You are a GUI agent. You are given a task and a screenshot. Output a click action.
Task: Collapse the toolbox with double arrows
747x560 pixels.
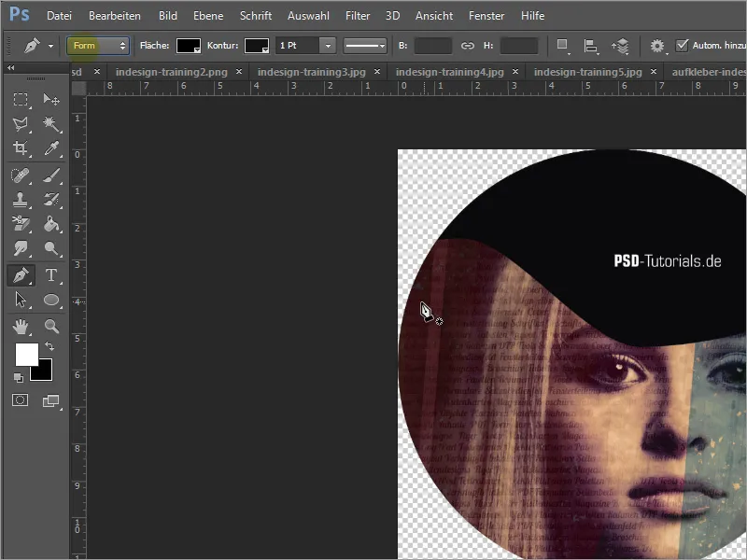coord(10,68)
